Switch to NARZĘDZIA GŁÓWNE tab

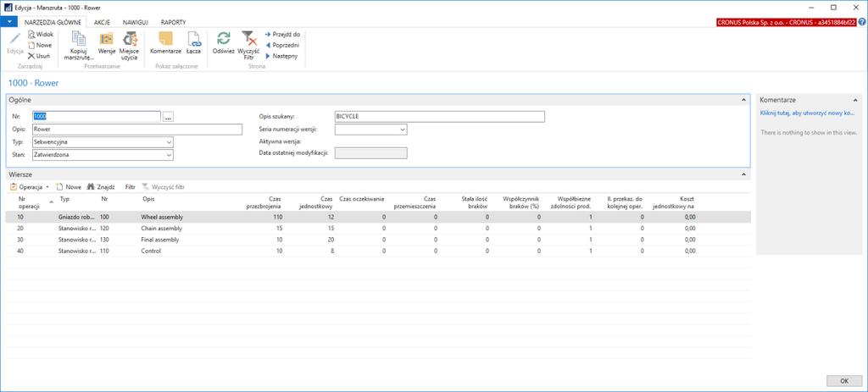pos(53,22)
